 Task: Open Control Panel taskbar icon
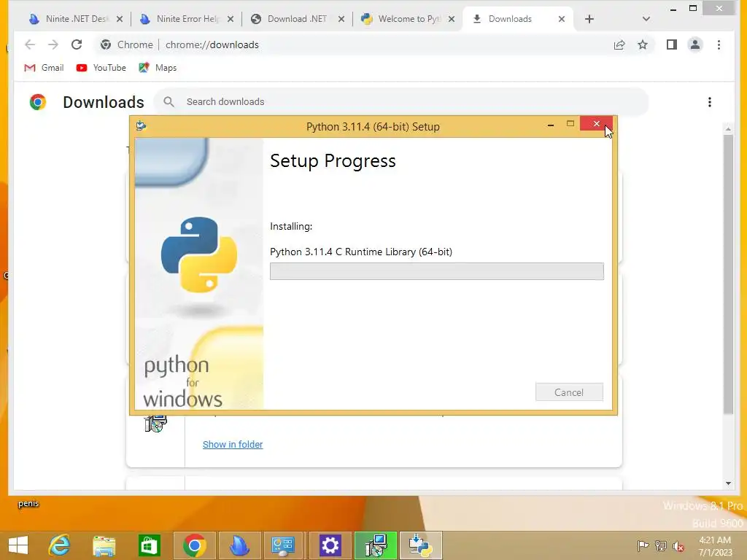(284, 545)
